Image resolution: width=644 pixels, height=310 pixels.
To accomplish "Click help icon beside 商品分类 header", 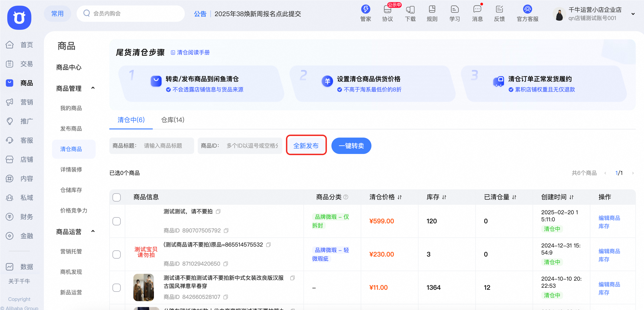I will coord(346,197).
